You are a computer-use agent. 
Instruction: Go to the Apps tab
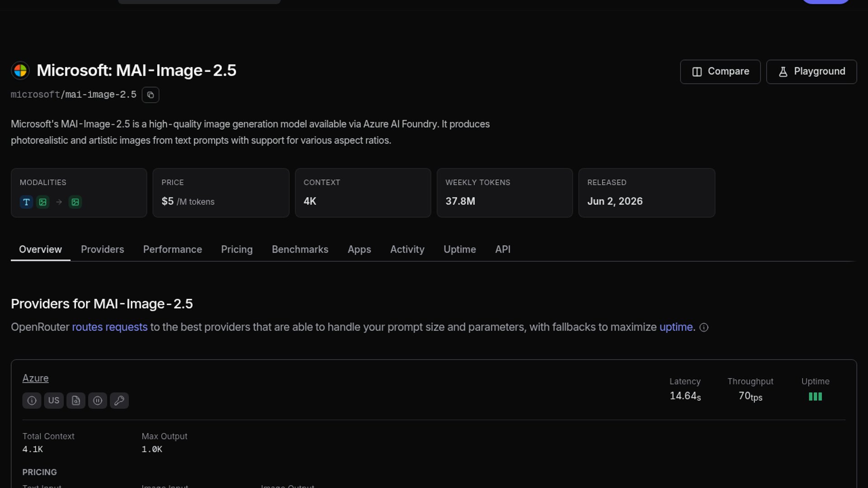click(x=359, y=249)
